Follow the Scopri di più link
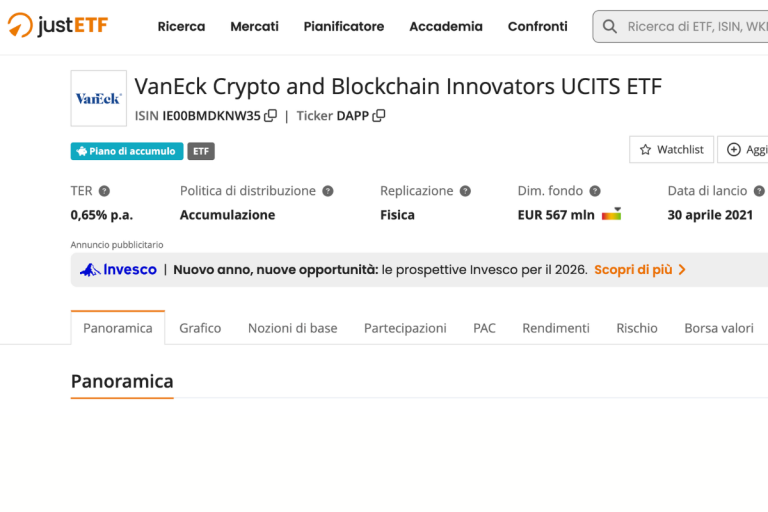 coord(640,270)
